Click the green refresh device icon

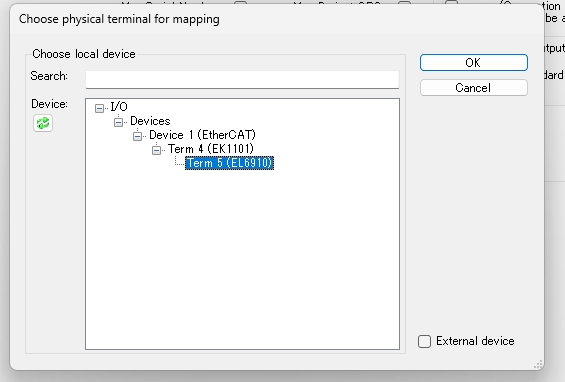[43, 123]
